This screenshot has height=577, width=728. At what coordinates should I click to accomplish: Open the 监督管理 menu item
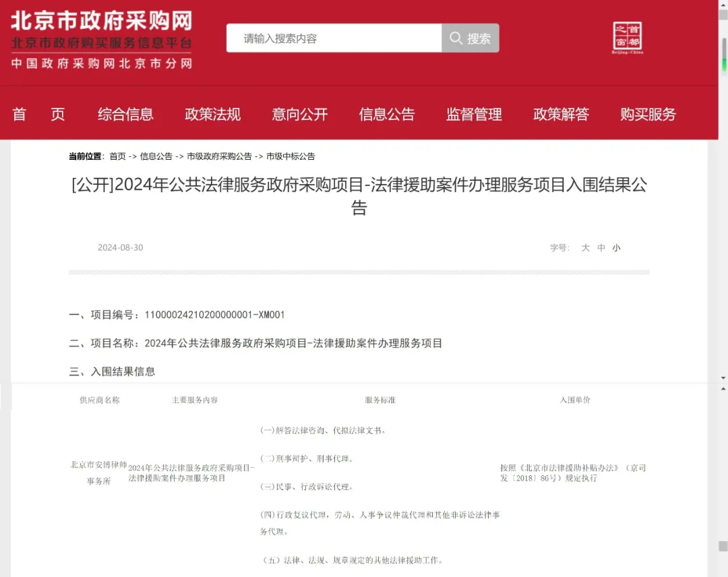tap(474, 114)
